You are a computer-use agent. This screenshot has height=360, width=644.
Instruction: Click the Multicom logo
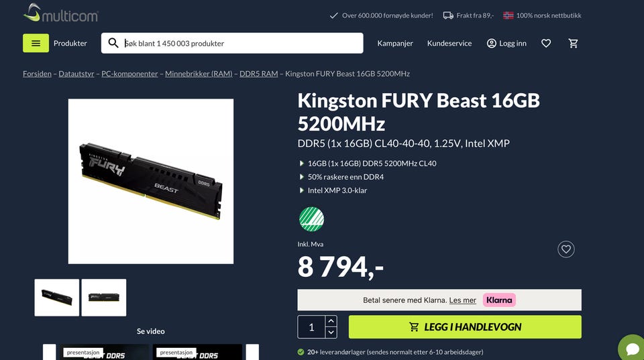[61, 13]
